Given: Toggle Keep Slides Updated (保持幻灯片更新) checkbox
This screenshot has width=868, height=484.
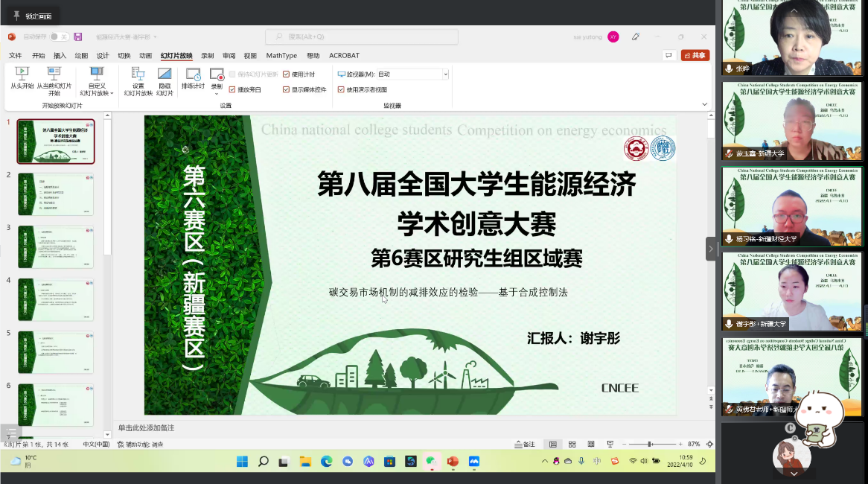Looking at the screenshot, I should 232,74.
